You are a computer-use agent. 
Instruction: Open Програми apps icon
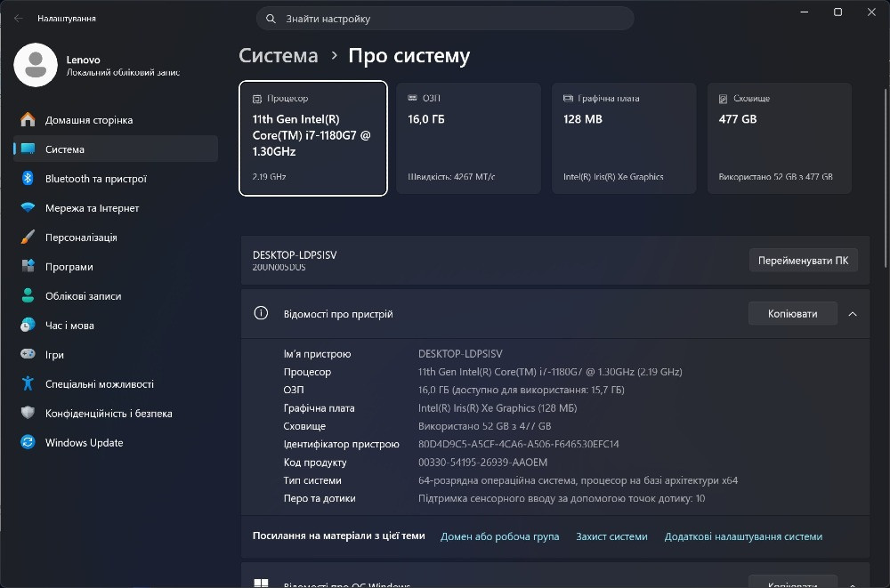click(28, 266)
